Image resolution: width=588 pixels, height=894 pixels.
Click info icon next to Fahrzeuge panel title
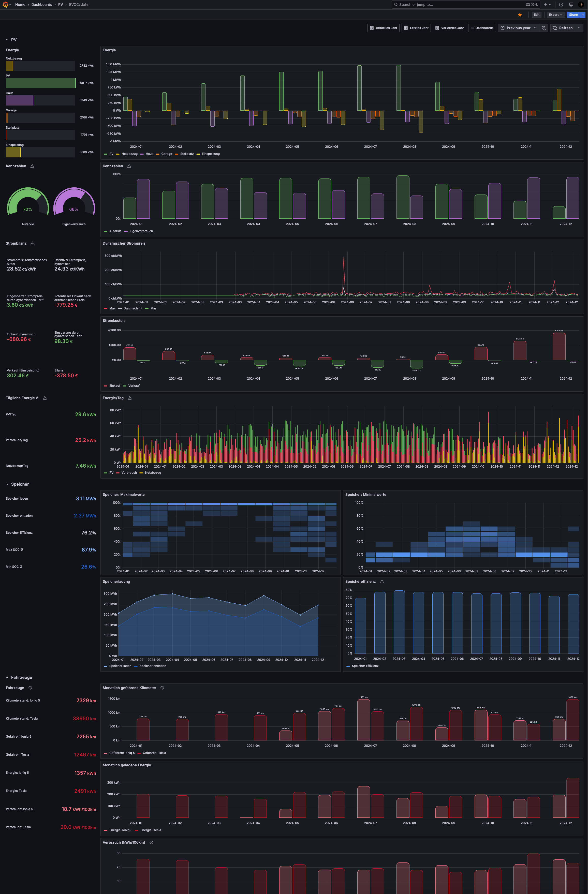31,688
